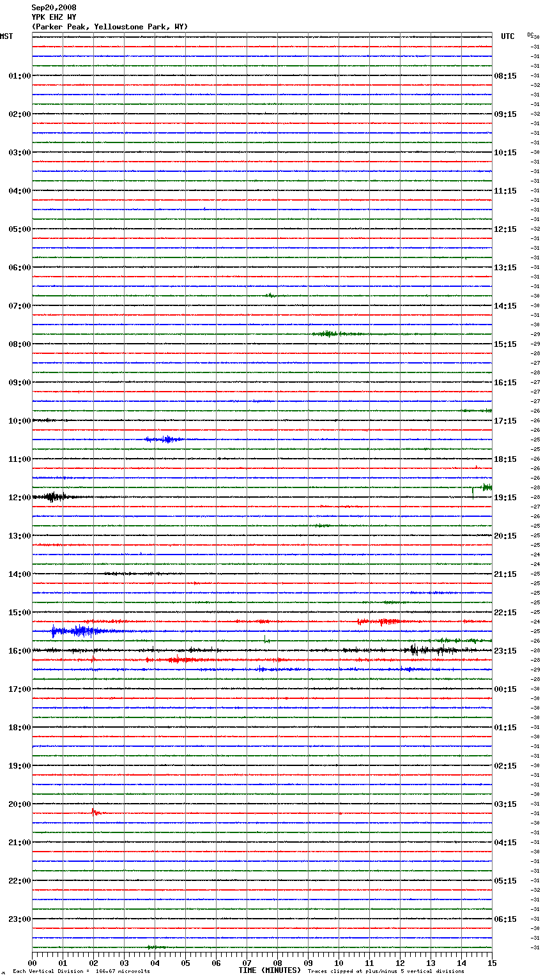Click the black seismic burst starting the 12:00 trace
543x980 pixels.
coord(54,497)
